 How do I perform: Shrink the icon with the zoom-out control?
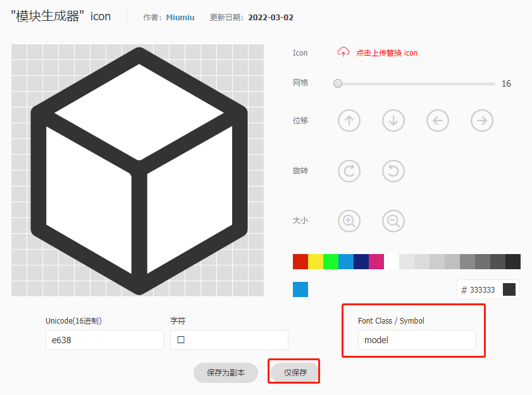(x=393, y=221)
